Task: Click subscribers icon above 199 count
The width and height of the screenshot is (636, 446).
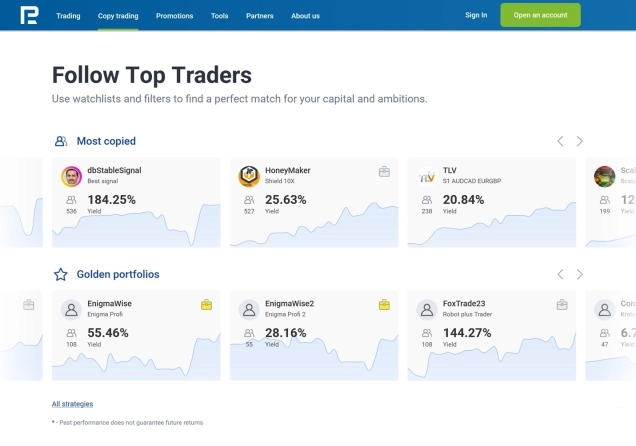Action: [604, 200]
